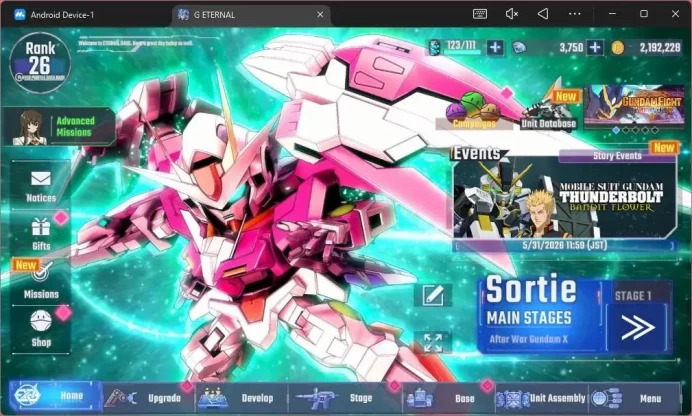Click the diamond currency icon
This screenshot has height=416, width=692.
pos(519,47)
